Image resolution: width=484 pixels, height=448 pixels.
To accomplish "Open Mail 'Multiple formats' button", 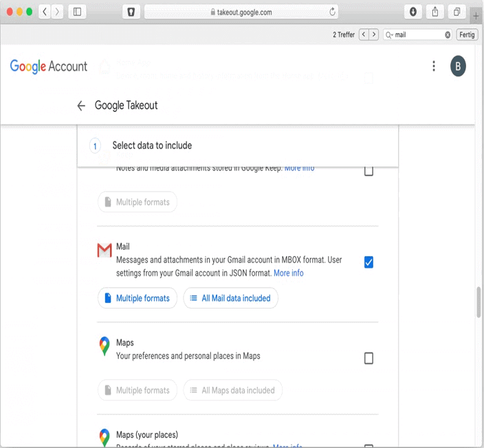I will [x=137, y=298].
